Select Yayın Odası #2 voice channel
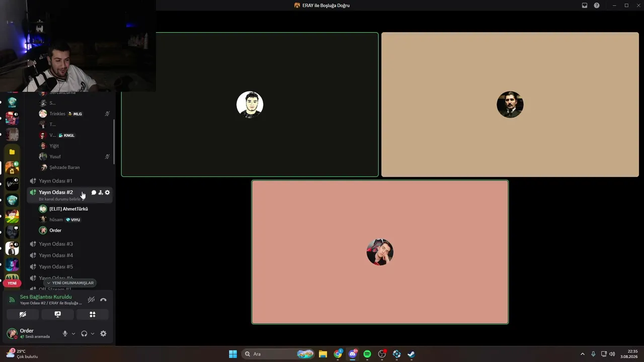Screen dimensions: 644x362 click(56, 192)
